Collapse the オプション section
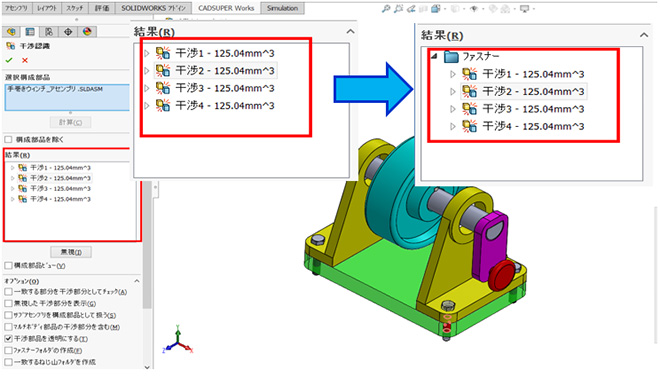This screenshot has height=378, width=660. click(137, 281)
